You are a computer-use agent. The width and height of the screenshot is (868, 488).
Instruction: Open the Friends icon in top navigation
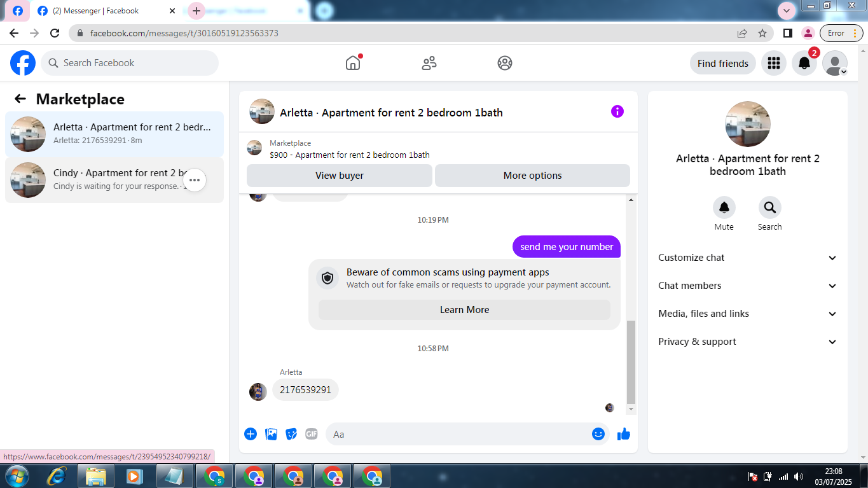[429, 63]
